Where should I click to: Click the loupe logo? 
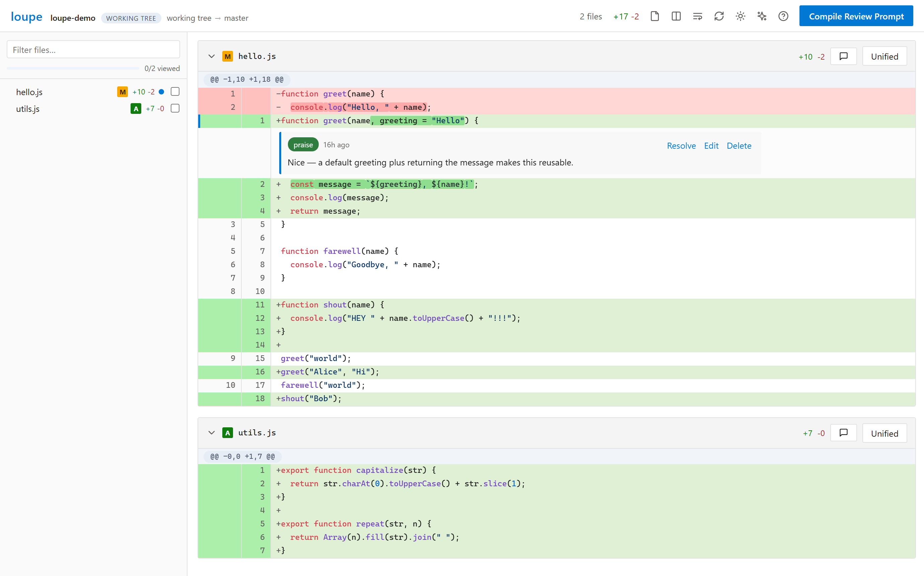[26, 17]
